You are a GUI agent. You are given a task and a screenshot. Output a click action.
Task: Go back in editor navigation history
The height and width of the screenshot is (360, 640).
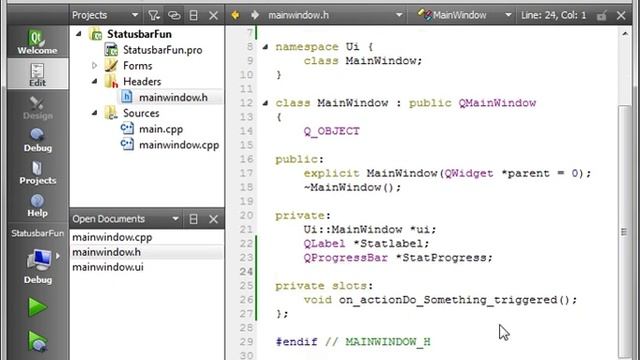pyautogui.click(x=235, y=15)
